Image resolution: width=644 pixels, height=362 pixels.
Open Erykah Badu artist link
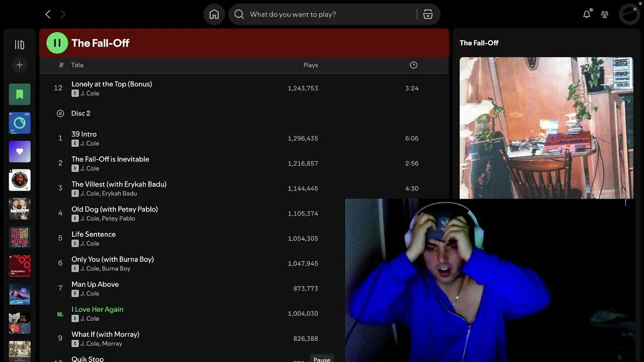[x=119, y=194]
